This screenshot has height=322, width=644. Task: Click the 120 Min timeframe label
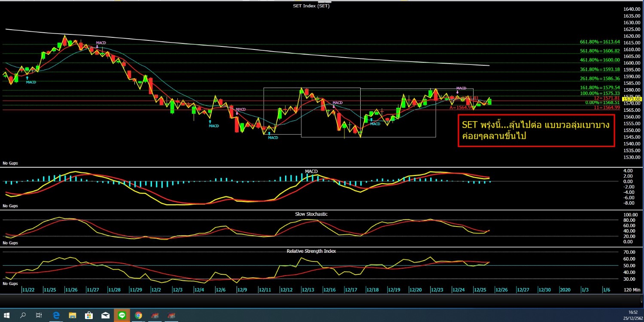(631, 290)
